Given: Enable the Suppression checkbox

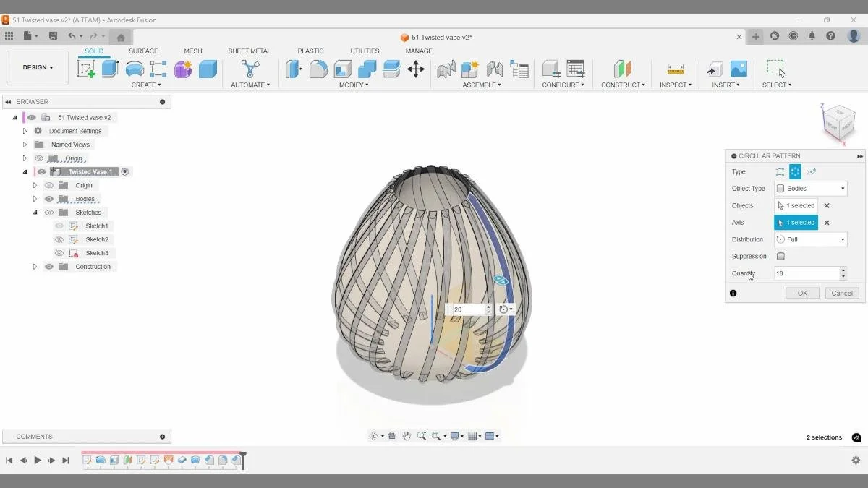Looking at the screenshot, I should coord(780,256).
